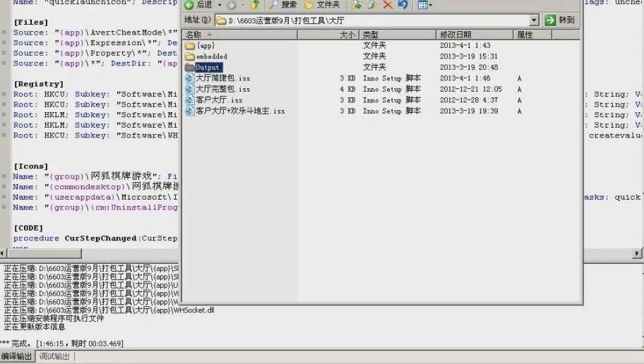Click the editor horizontal scrollbar right arrow
Image resolution: width=644 pixels, height=364 pixels.
point(638,253)
